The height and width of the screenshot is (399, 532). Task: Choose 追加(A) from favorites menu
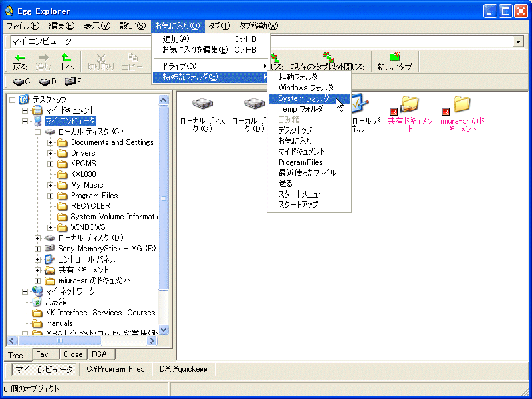210,39
